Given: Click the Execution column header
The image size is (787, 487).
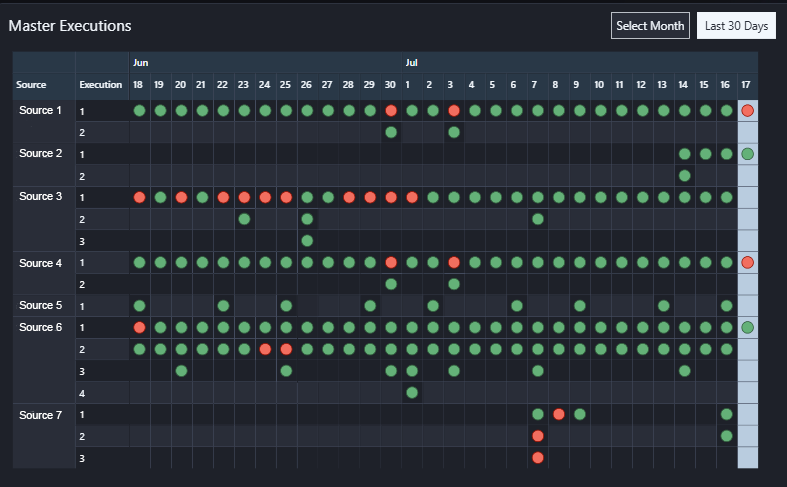Looking at the screenshot, I should 101,85.
